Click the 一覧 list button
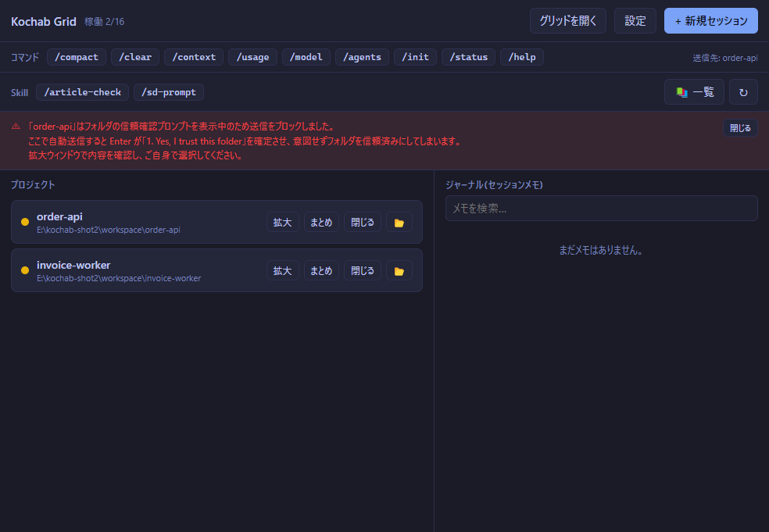Viewport: 769px width, 532px height. [x=694, y=92]
